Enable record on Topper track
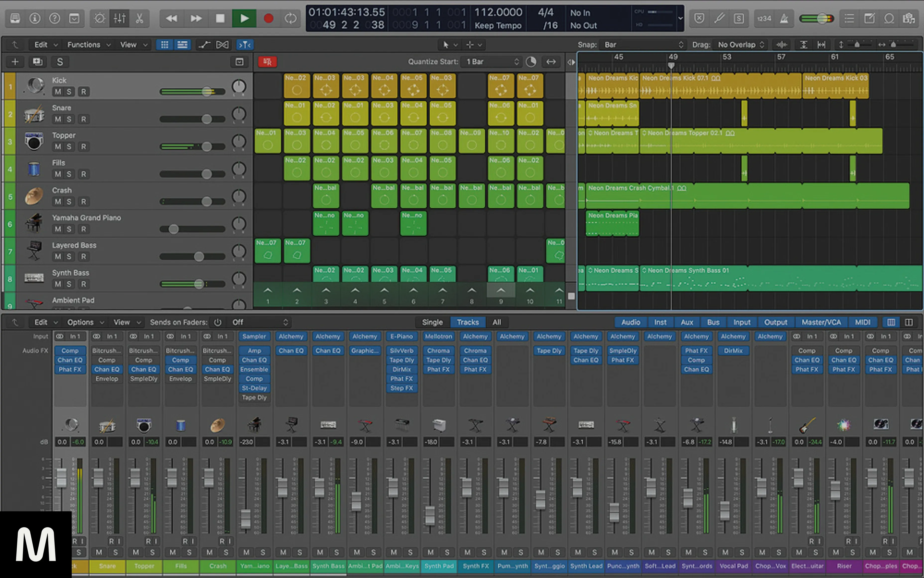The height and width of the screenshot is (578, 924). point(83,147)
